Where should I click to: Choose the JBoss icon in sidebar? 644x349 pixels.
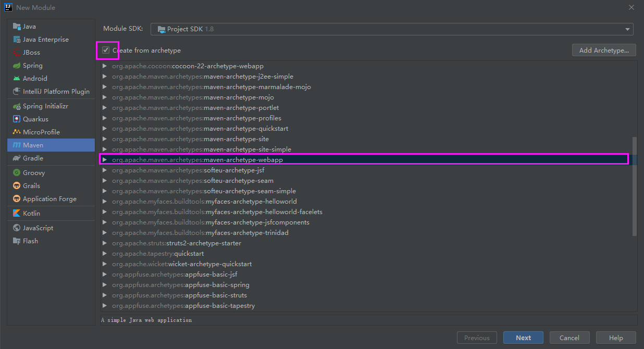point(17,53)
